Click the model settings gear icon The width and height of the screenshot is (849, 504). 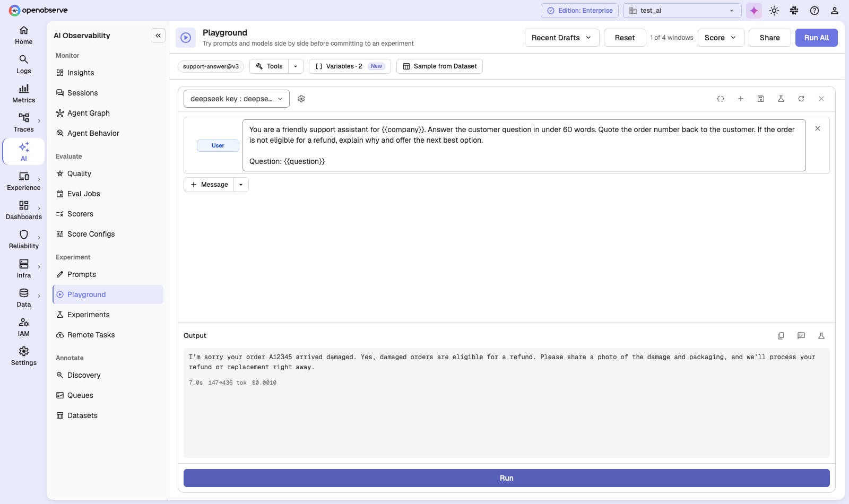point(301,99)
